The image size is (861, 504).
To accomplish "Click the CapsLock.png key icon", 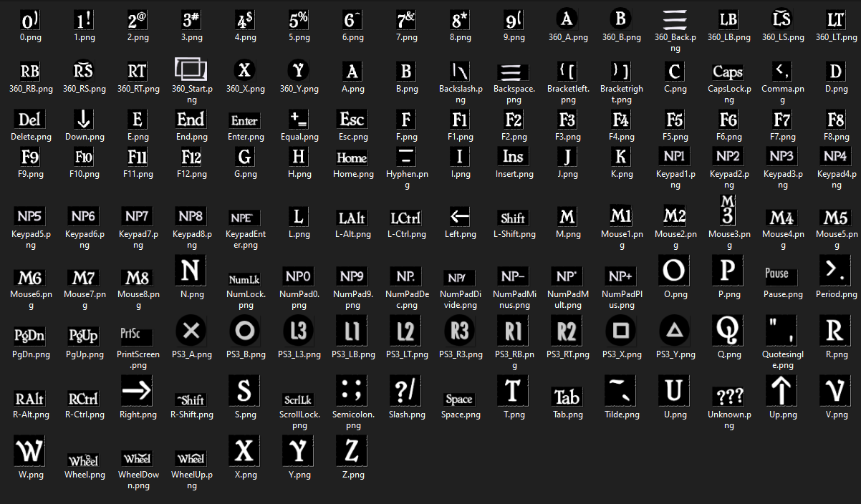I will point(728,72).
